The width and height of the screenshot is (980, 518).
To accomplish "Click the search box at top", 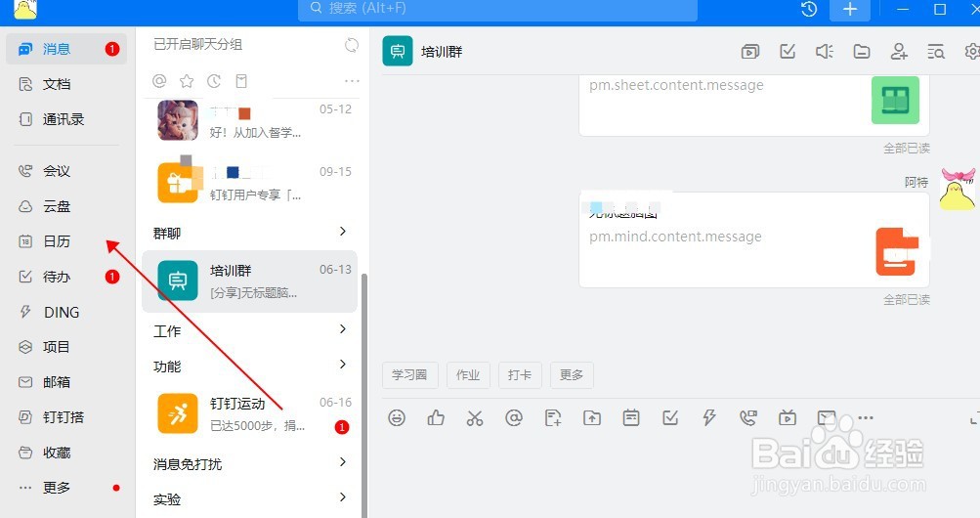I will [x=497, y=9].
